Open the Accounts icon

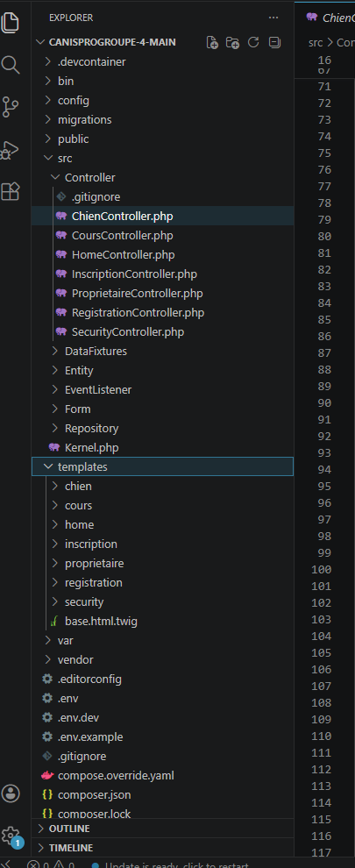coord(11,793)
